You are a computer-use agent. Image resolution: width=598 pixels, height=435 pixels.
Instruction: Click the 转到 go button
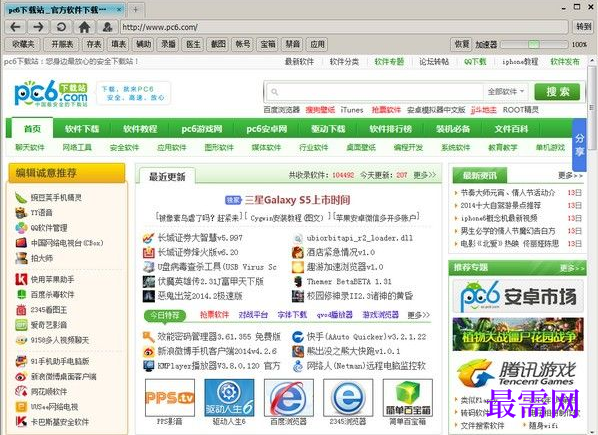coord(584,27)
